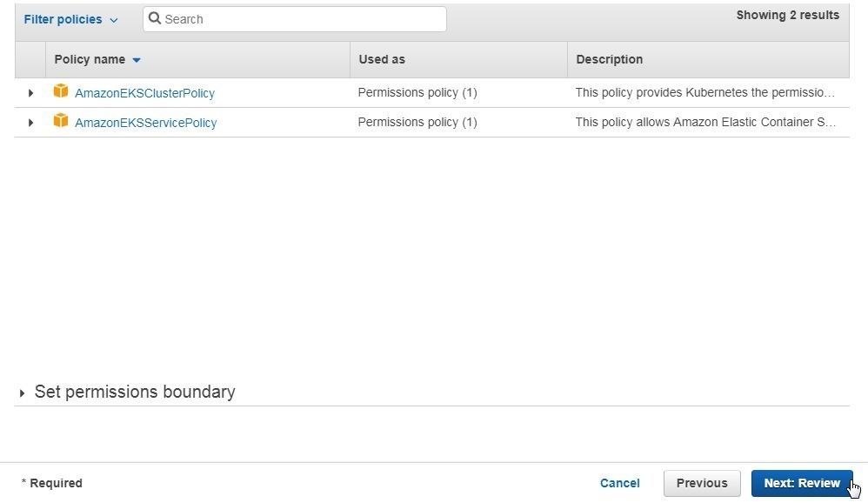
Task: Focus the policy Search field
Action: click(295, 19)
